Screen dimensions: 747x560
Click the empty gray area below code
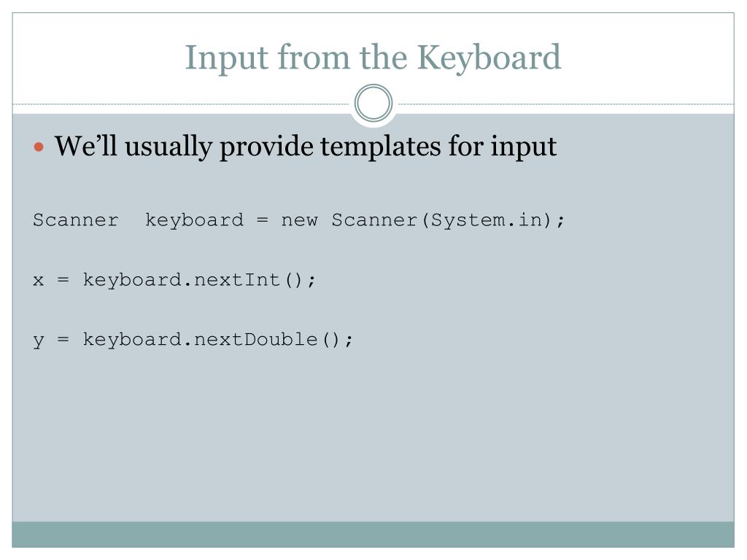pos(373,438)
